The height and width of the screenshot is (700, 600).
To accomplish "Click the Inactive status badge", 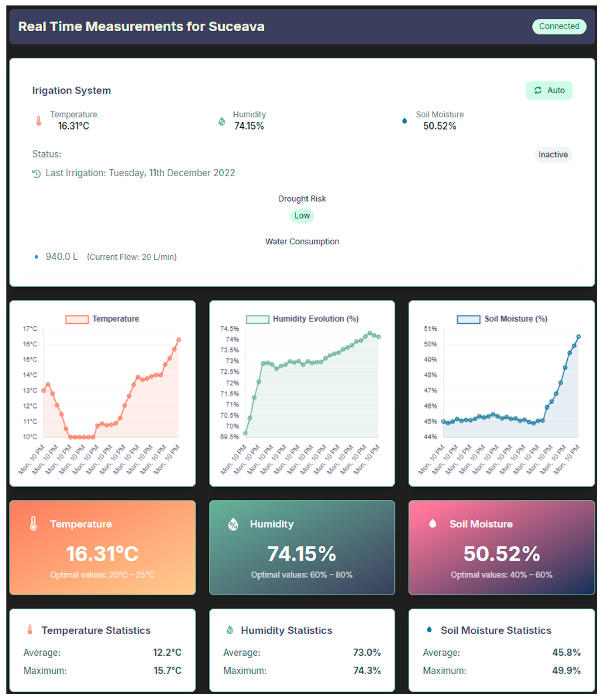I will (x=553, y=155).
